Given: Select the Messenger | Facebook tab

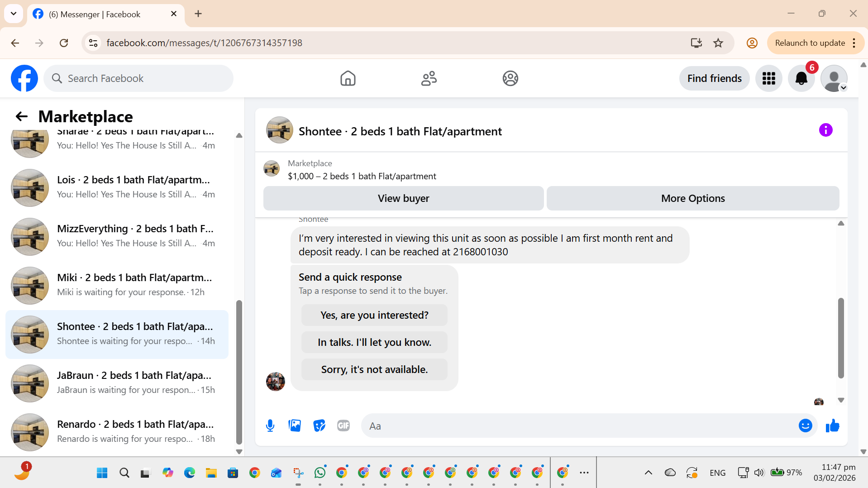Looking at the screenshot, I should [106, 14].
